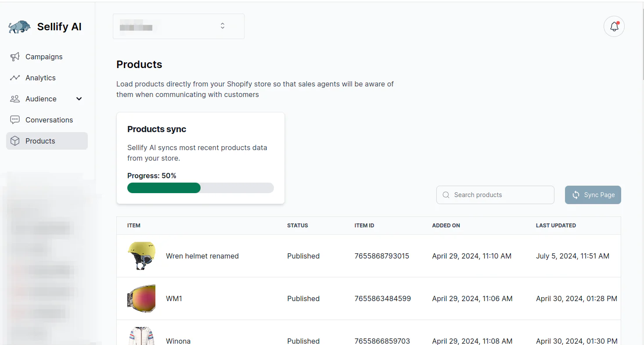Image resolution: width=644 pixels, height=345 pixels.
Task: Click the magnifier icon in Search products
Action: point(446,195)
